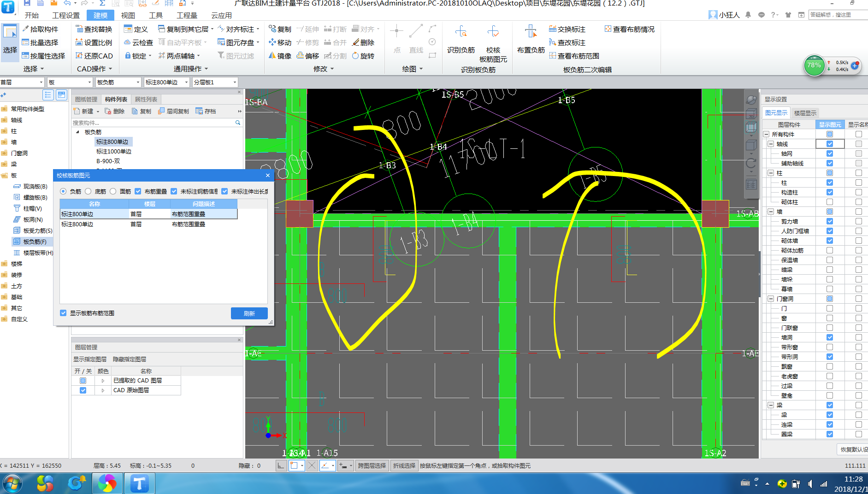
Task: Click 还原CAD restore tool
Action: click(94, 56)
